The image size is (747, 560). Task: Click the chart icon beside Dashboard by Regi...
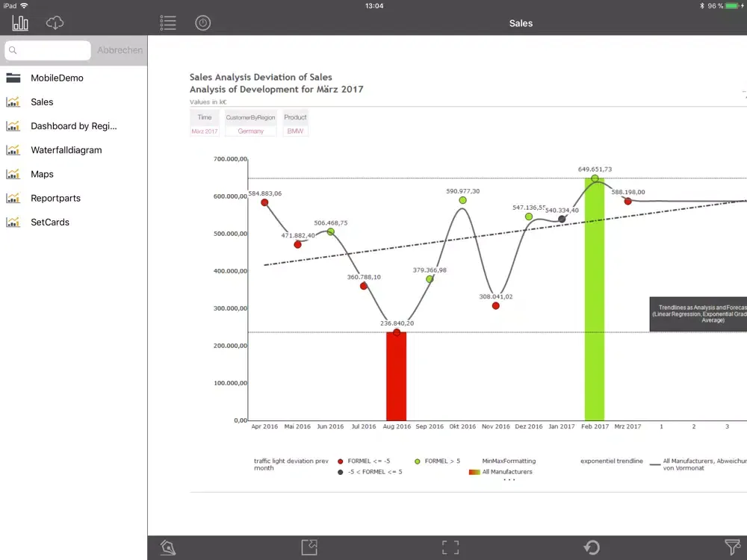click(13, 125)
